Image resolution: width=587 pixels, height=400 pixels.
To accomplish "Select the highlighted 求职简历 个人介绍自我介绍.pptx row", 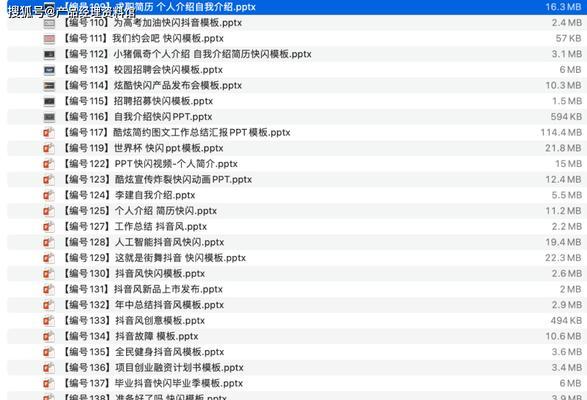I will [x=297, y=7].
